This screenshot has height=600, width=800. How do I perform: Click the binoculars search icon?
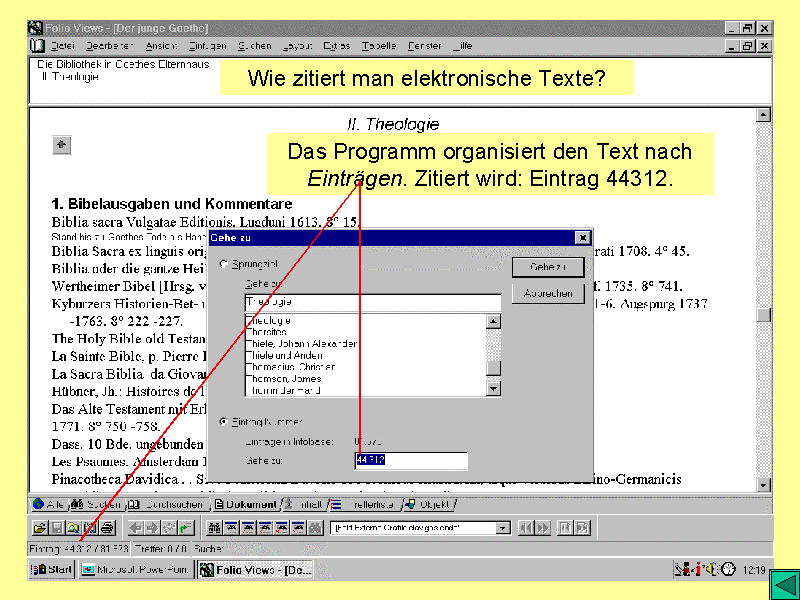tap(214, 527)
